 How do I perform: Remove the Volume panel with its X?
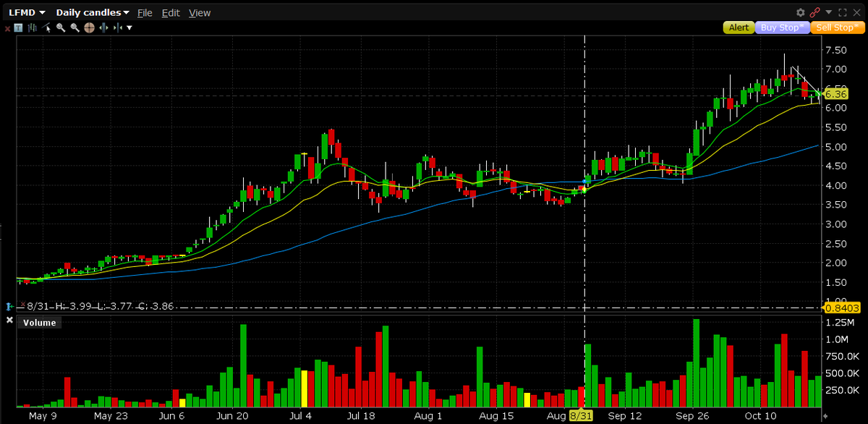pos(9,321)
